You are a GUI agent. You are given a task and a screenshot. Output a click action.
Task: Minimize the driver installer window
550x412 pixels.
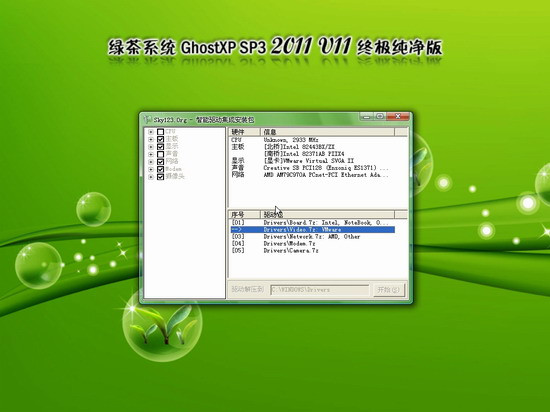pyautogui.click(x=367, y=116)
